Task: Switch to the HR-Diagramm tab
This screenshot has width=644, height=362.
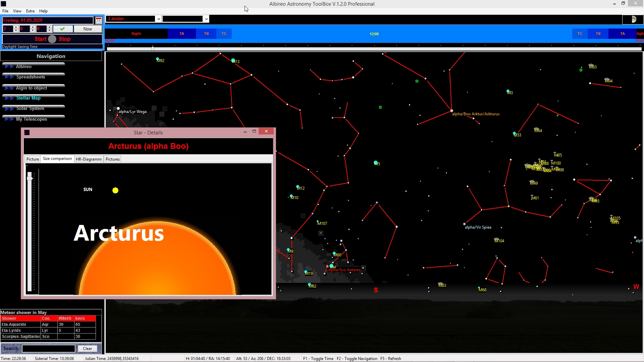Action: pyautogui.click(x=89, y=159)
